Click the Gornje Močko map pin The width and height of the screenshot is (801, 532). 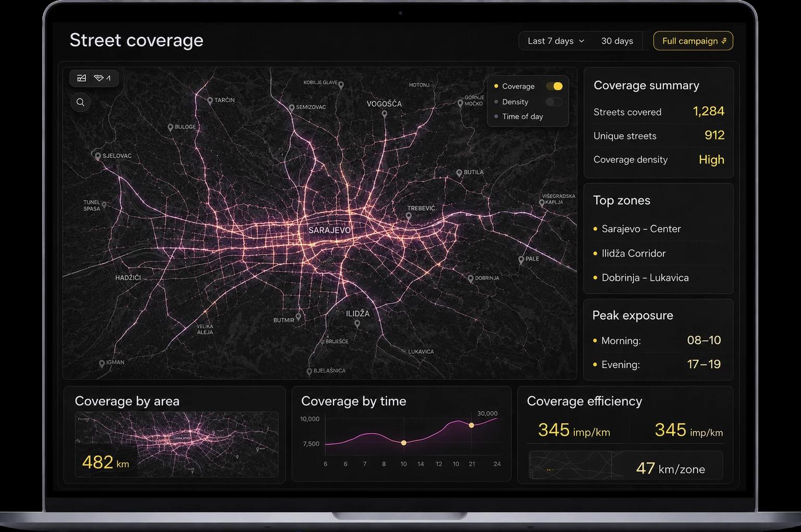460,104
